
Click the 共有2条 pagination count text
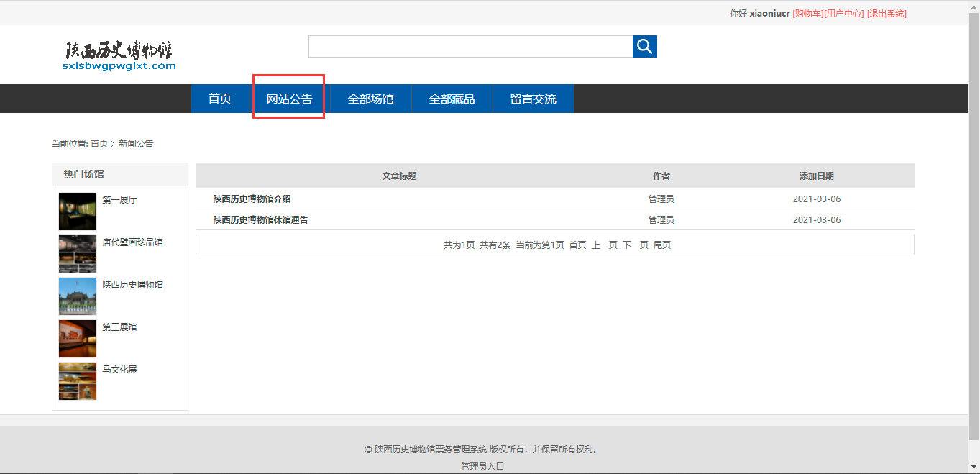click(495, 245)
